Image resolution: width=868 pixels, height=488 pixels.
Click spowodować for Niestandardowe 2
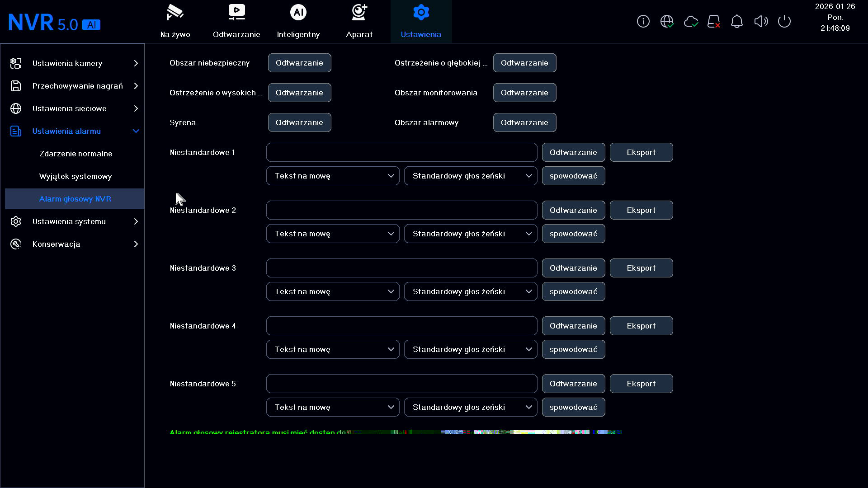573,234
